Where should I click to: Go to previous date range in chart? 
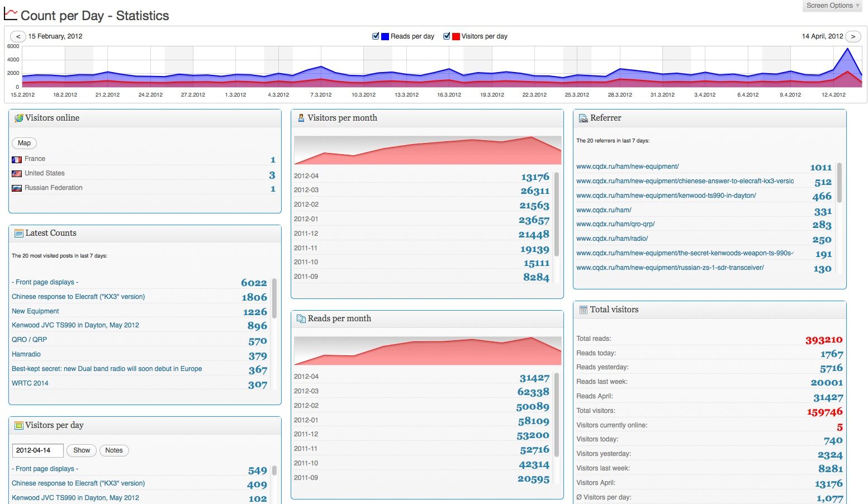[x=18, y=36]
